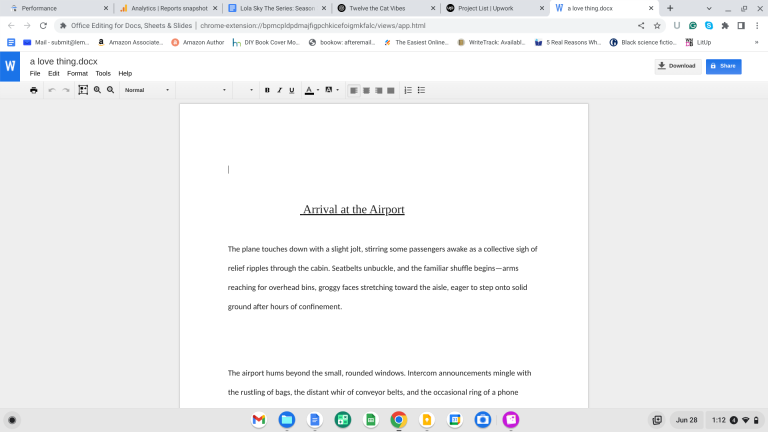Open the DIY Book Cover bookmark
The height and width of the screenshot is (432, 768).
click(266, 43)
